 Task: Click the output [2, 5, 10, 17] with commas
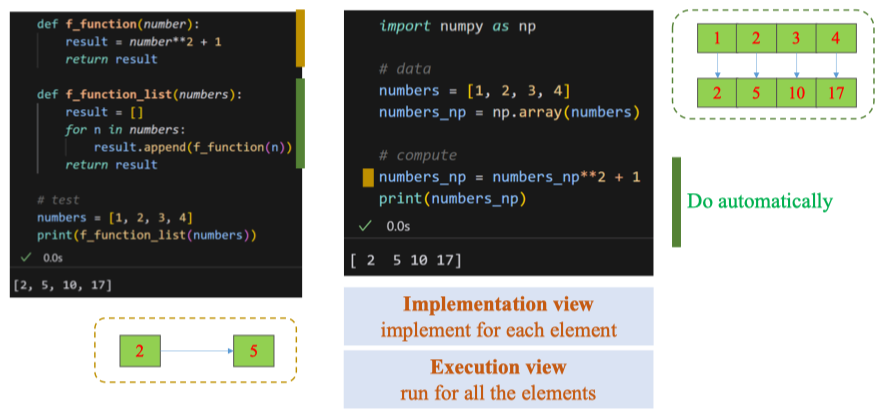click(x=62, y=286)
